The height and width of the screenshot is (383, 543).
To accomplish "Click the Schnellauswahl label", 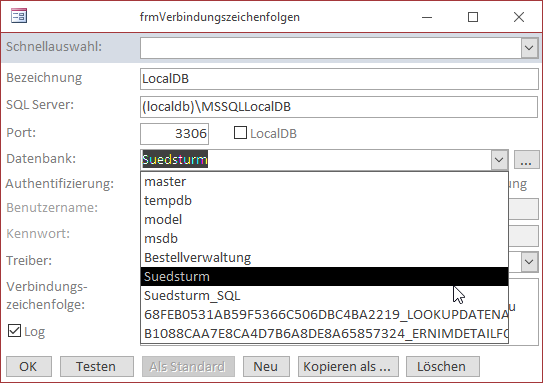I will [54, 46].
